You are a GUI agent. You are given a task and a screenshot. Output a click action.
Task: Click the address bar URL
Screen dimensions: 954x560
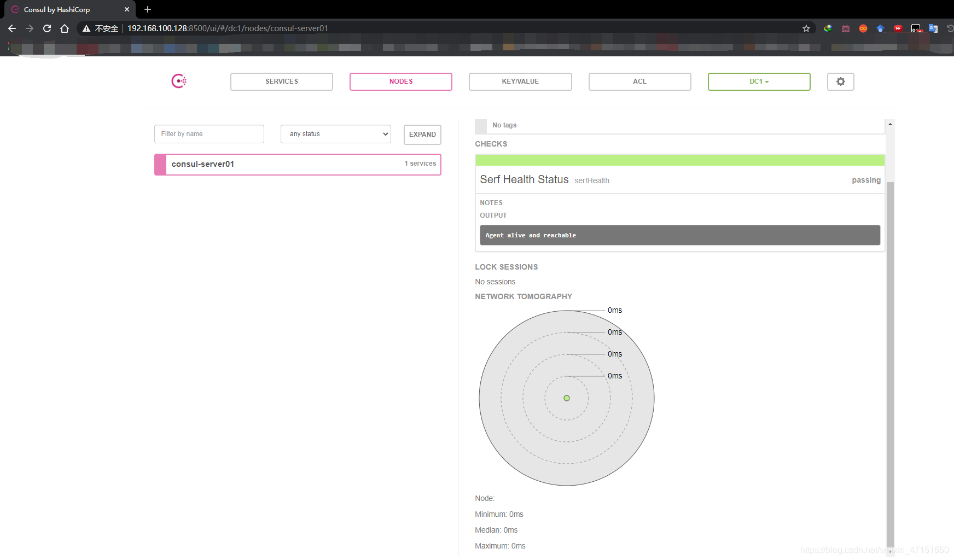pos(228,28)
